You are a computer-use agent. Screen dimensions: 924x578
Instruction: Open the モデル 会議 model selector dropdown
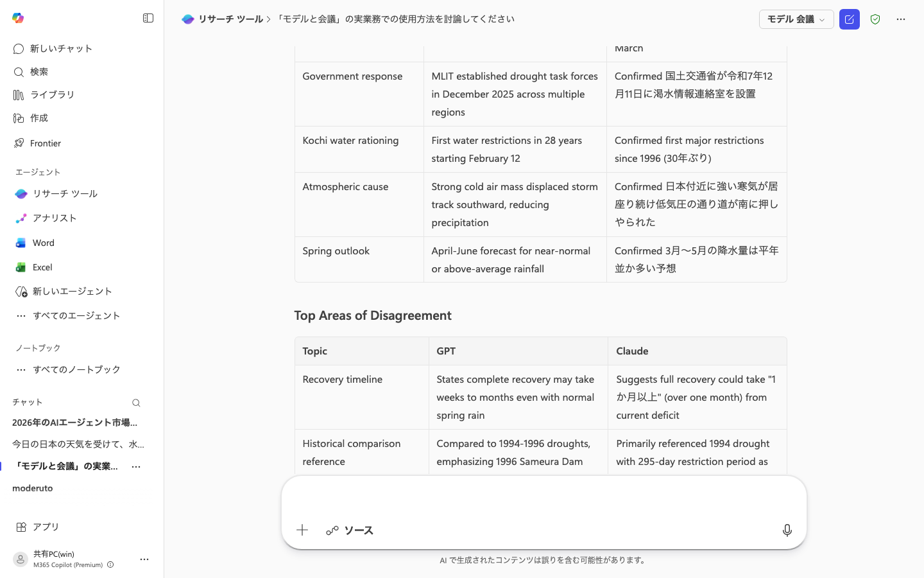coord(796,19)
